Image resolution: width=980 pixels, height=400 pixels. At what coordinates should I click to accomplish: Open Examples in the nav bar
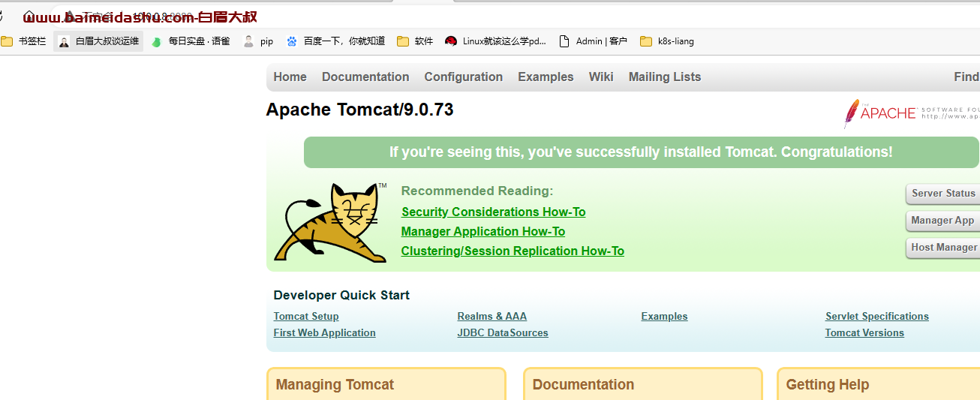pos(546,77)
